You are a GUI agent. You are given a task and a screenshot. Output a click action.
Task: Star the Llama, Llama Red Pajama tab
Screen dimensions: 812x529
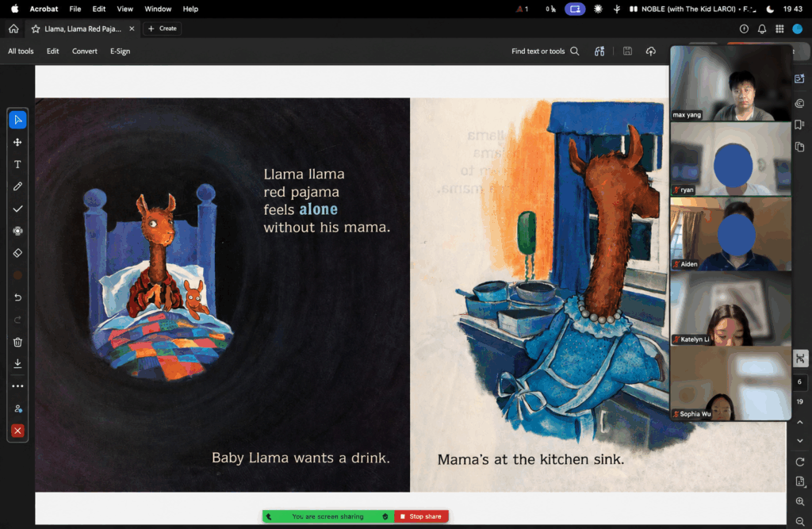click(x=36, y=29)
